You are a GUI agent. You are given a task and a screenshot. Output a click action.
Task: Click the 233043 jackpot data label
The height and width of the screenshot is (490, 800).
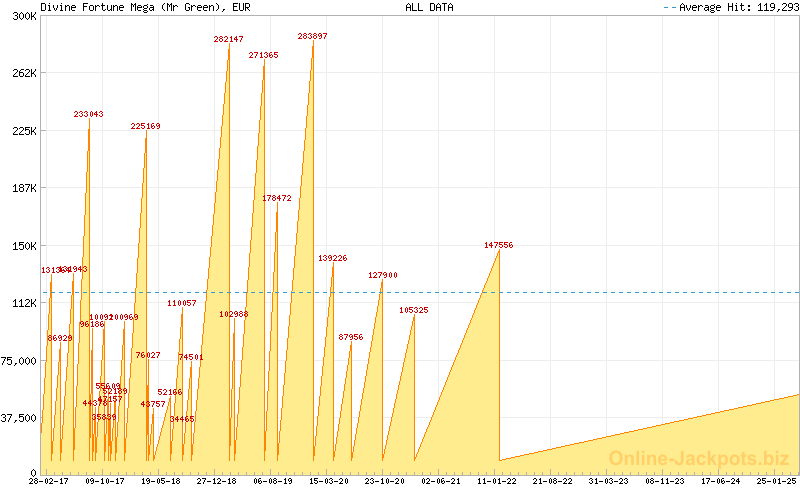(x=88, y=114)
